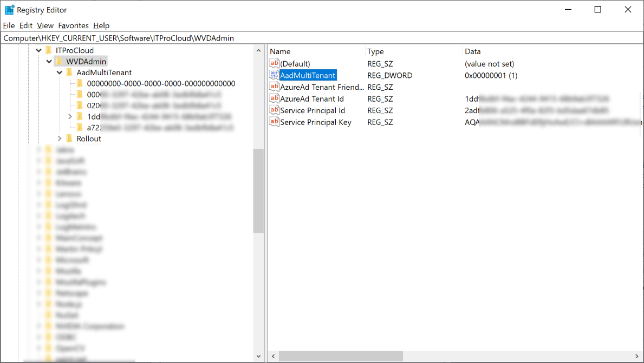Click the tree pane vertical scrollbar thumb
The width and height of the screenshot is (644, 363).
[x=258, y=191]
